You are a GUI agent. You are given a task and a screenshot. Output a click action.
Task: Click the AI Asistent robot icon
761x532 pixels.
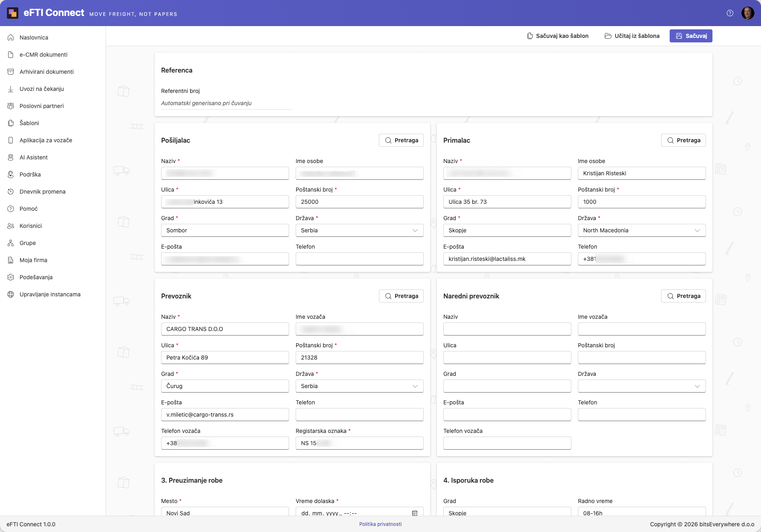pos(11,157)
